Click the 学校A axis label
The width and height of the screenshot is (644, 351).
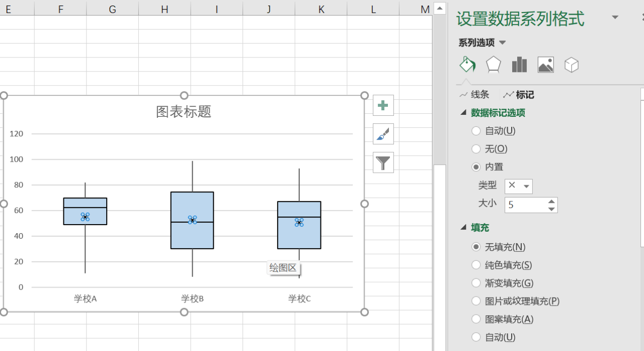tap(85, 299)
